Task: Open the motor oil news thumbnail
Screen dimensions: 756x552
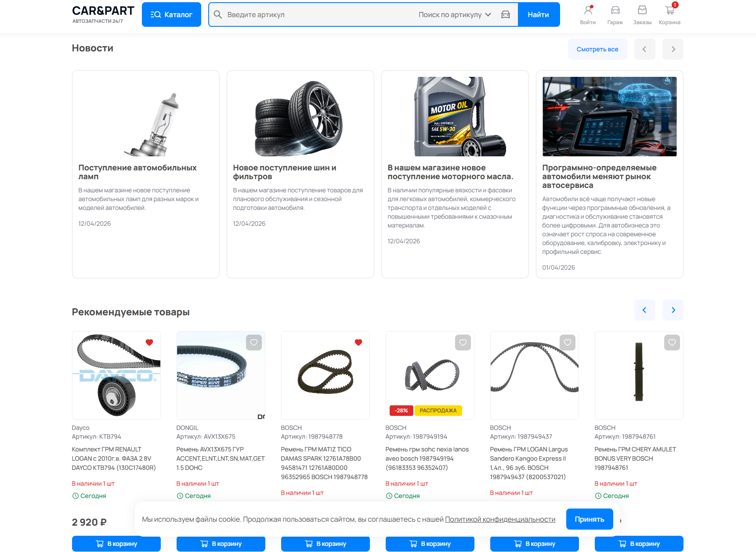Action: [x=455, y=117]
